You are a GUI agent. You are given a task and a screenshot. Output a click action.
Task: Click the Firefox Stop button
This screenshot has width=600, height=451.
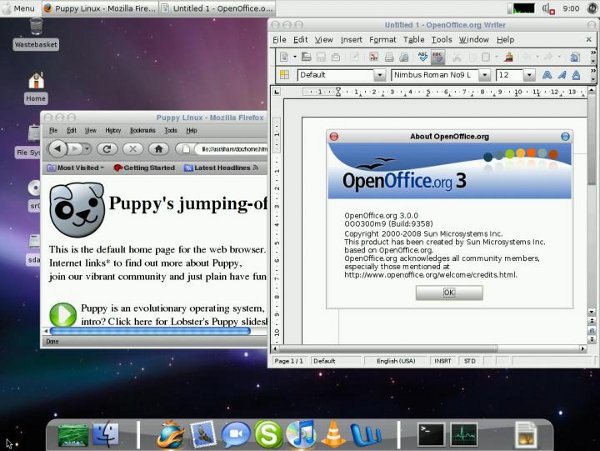[133, 149]
